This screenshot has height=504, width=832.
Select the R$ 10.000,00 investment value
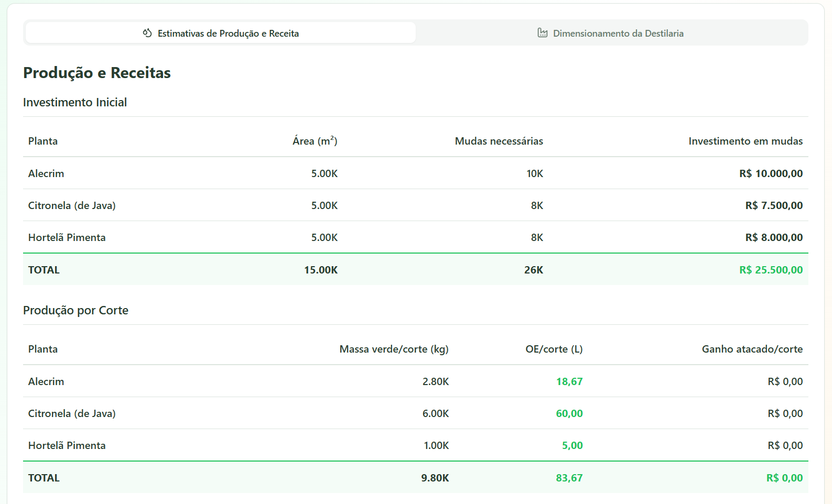pos(771,173)
